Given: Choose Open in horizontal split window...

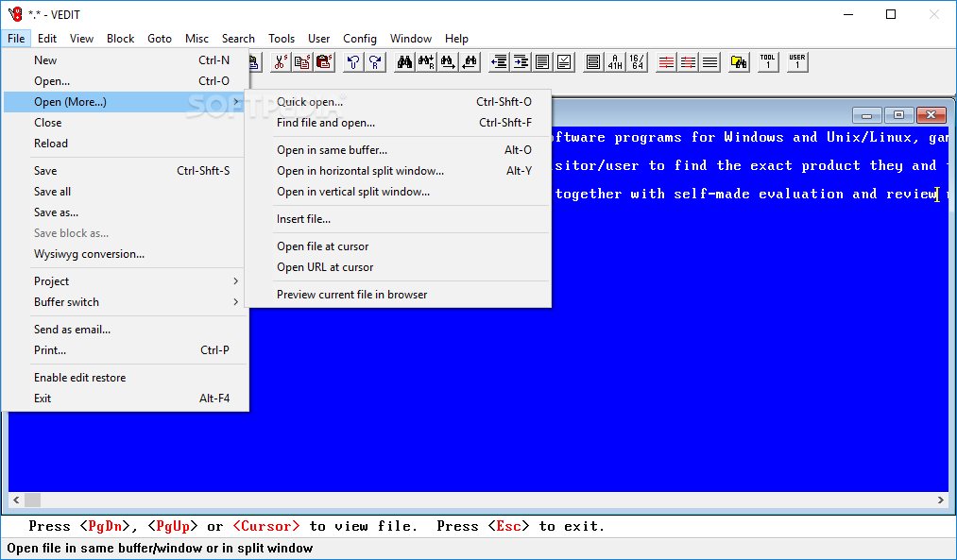Looking at the screenshot, I should [398, 170].
